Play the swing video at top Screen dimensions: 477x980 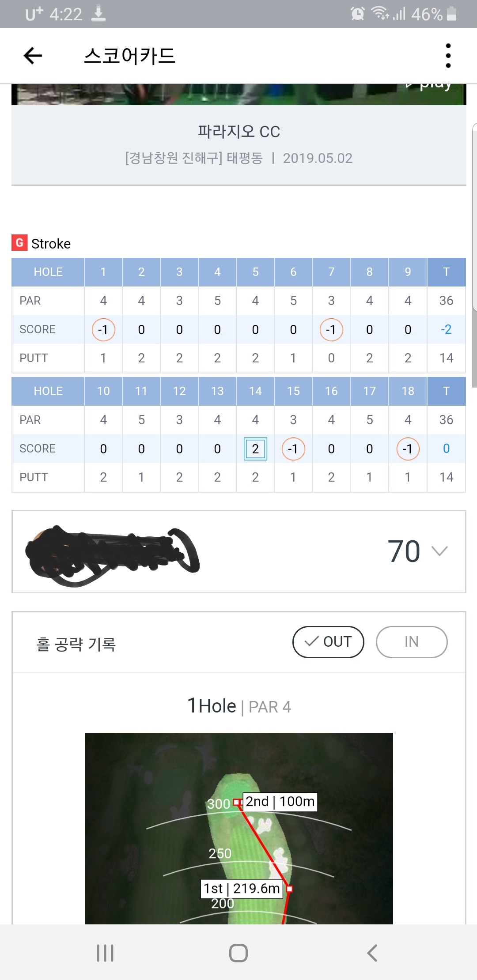point(435,86)
